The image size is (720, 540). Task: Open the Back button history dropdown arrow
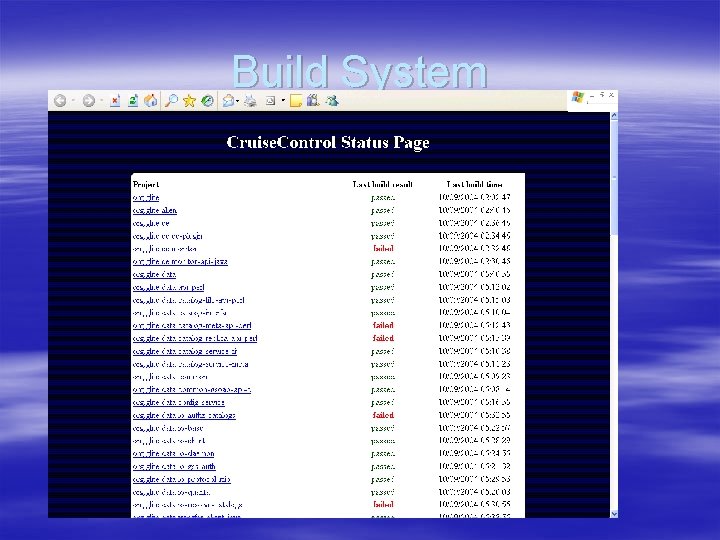coord(73,101)
